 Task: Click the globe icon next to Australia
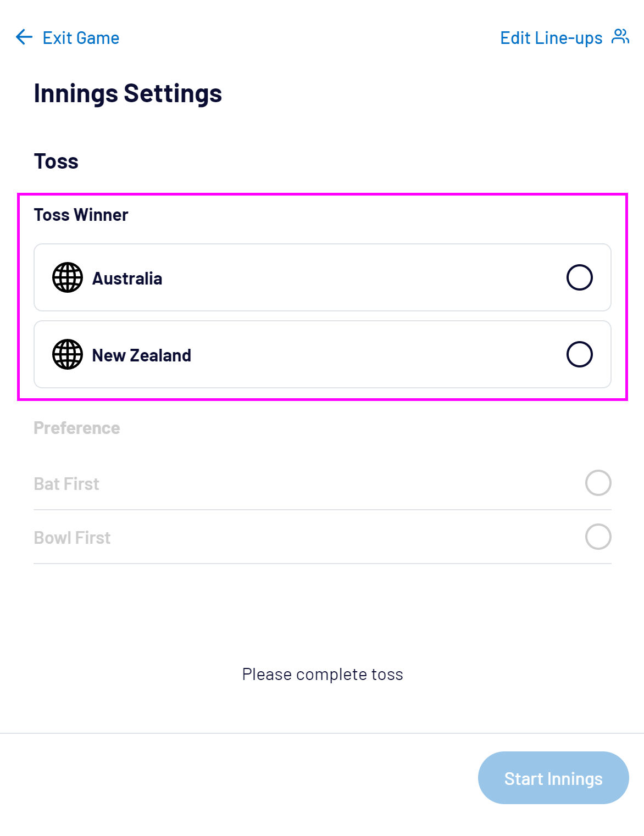pyautogui.click(x=68, y=278)
